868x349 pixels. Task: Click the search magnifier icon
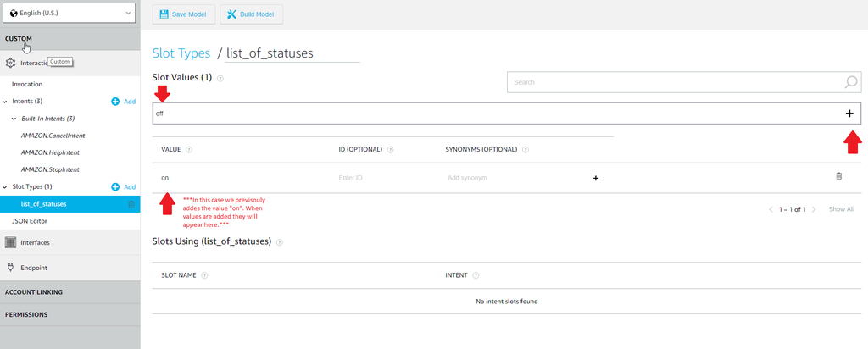850,82
